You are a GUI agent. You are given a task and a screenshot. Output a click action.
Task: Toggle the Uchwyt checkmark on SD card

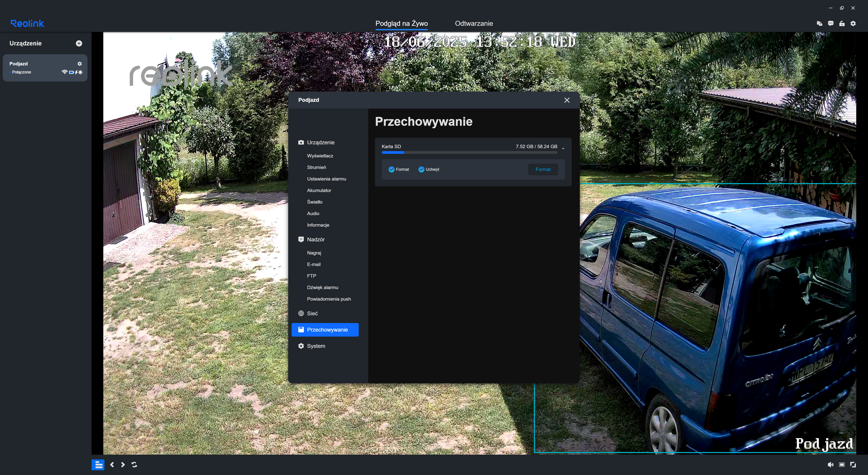point(421,169)
